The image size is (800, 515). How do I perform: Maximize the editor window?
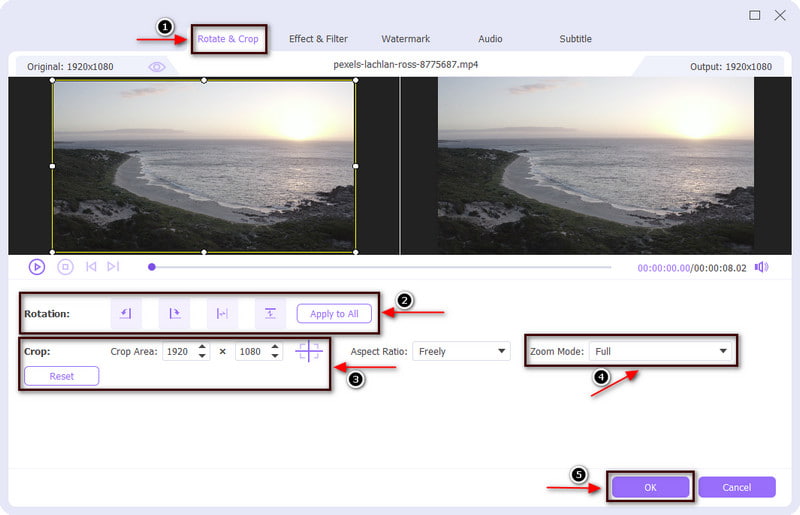pos(755,15)
